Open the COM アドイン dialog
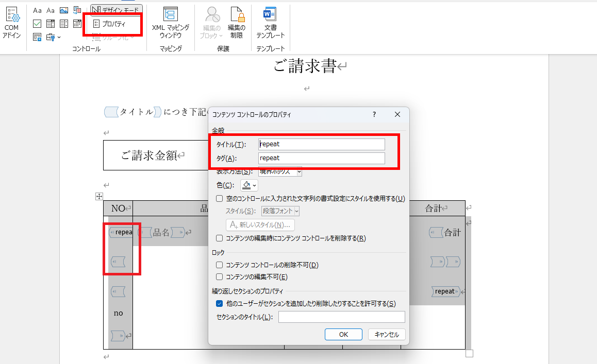Screen dimensions: 597x364 [x=12, y=21]
